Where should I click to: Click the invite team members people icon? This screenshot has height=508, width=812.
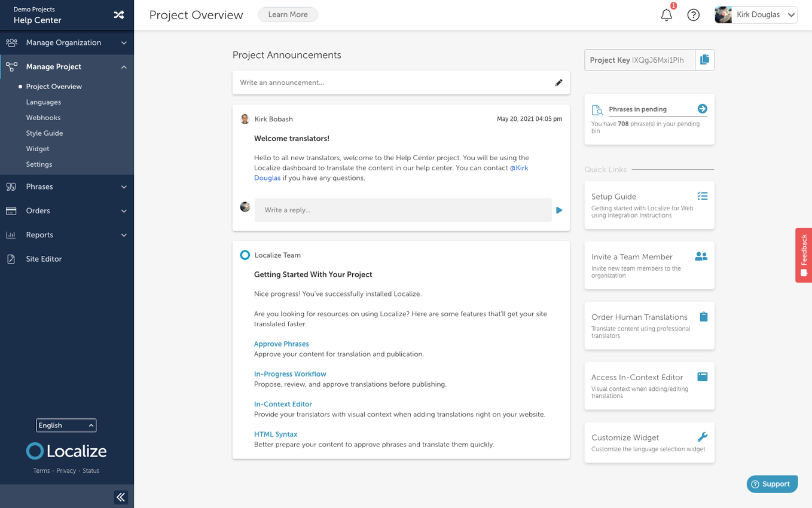pyautogui.click(x=700, y=256)
